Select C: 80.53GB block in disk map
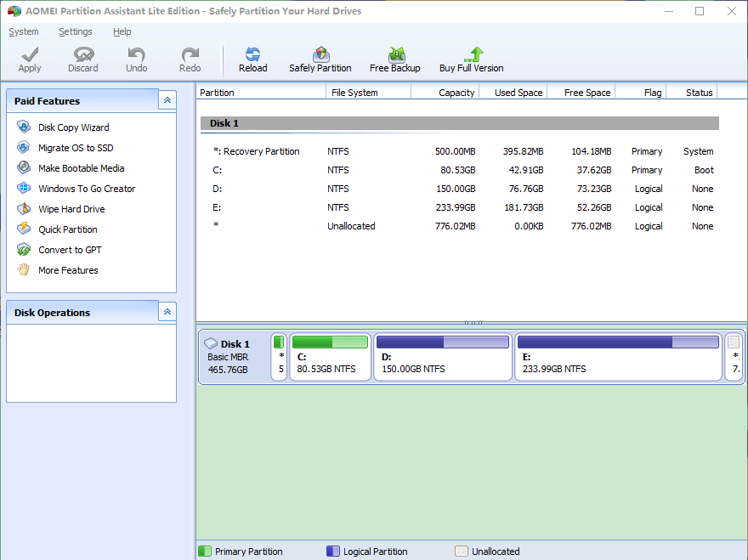 point(330,357)
